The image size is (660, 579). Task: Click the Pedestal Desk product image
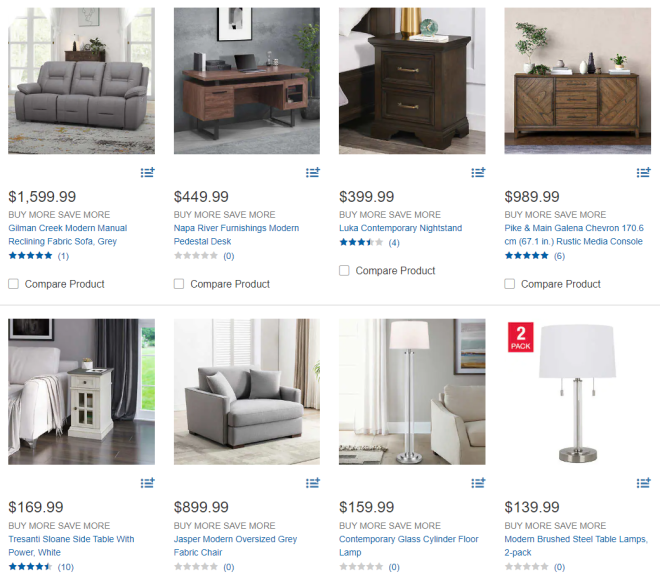pos(247,81)
